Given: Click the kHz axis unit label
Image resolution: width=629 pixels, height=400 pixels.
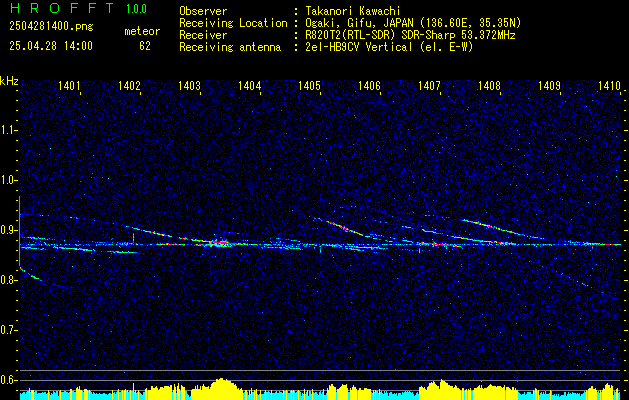Looking at the screenshot, I should [9, 81].
